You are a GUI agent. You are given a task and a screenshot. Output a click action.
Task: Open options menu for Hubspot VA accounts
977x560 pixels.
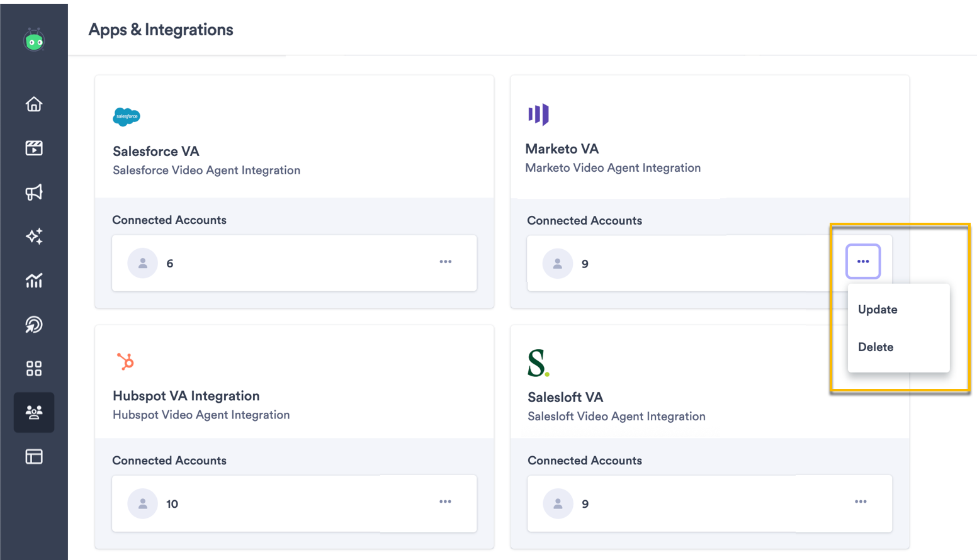point(446,502)
